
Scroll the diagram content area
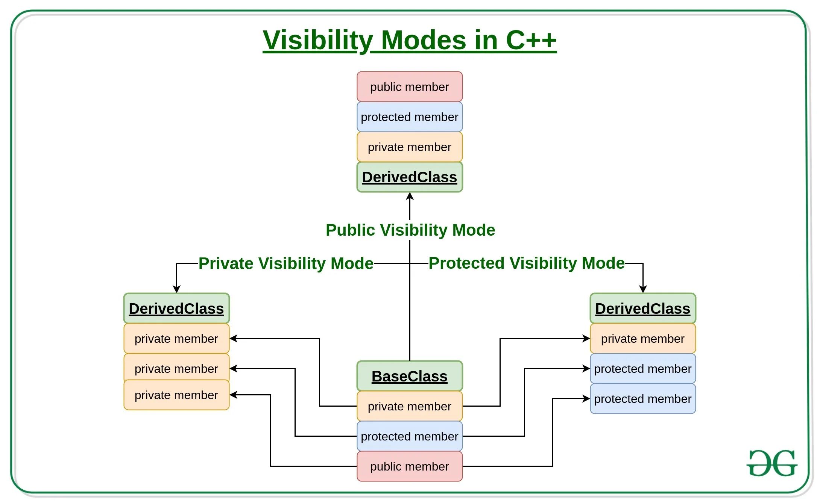(410, 252)
